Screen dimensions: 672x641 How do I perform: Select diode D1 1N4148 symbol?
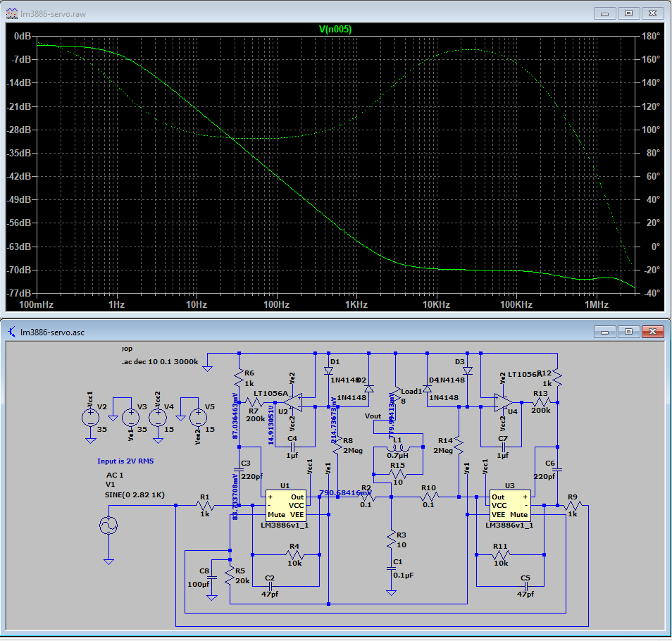tap(329, 371)
